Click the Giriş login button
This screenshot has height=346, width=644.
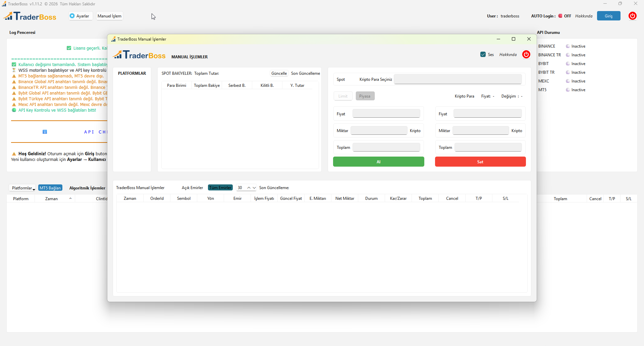[608, 16]
